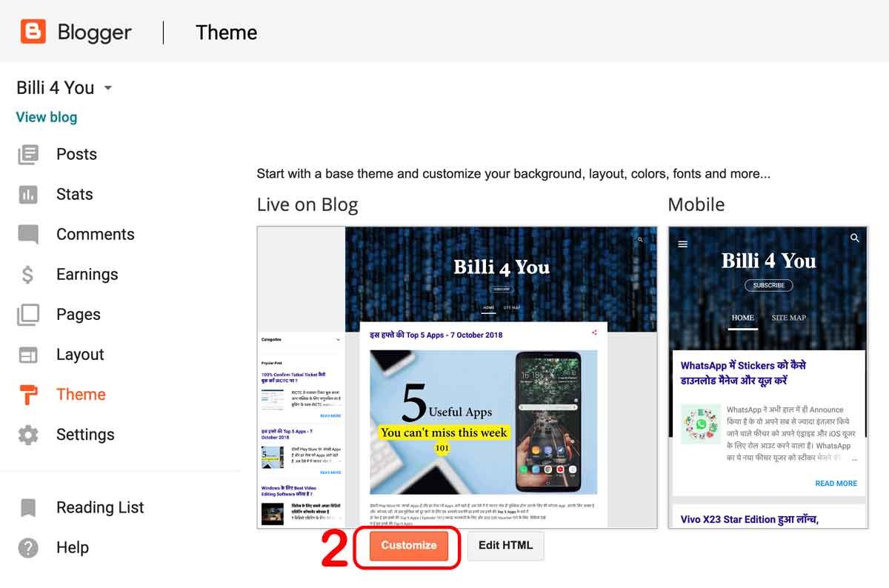Click the Layout icon in sidebar
This screenshot has height=588, width=889.
(x=28, y=355)
